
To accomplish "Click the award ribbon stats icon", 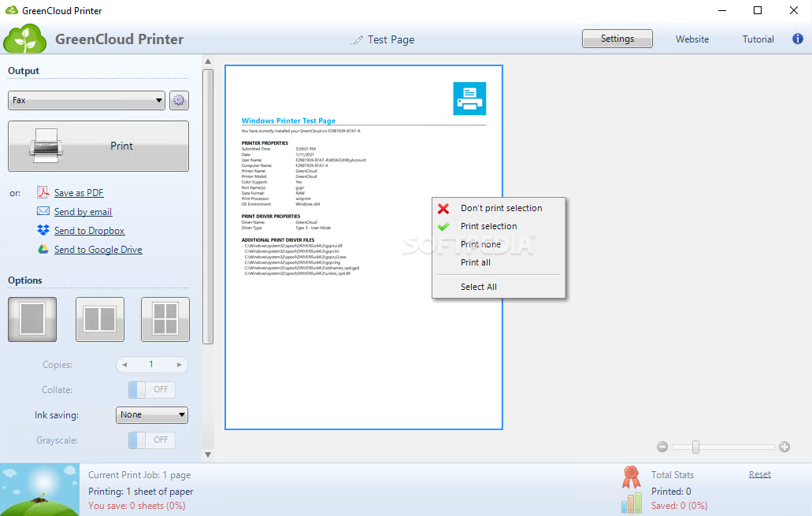I will 632,477.
